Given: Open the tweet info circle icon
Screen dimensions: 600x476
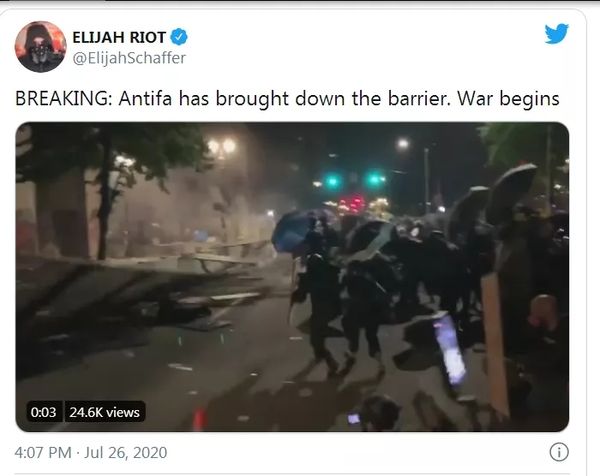Looking at the screenshot, I should click(x=559, y=453).
